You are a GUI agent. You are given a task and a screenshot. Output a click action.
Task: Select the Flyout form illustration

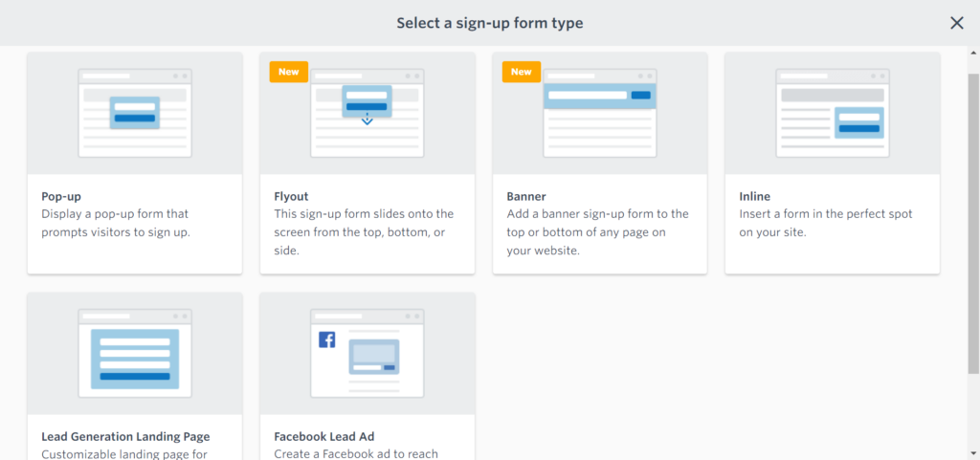[367, 113]
